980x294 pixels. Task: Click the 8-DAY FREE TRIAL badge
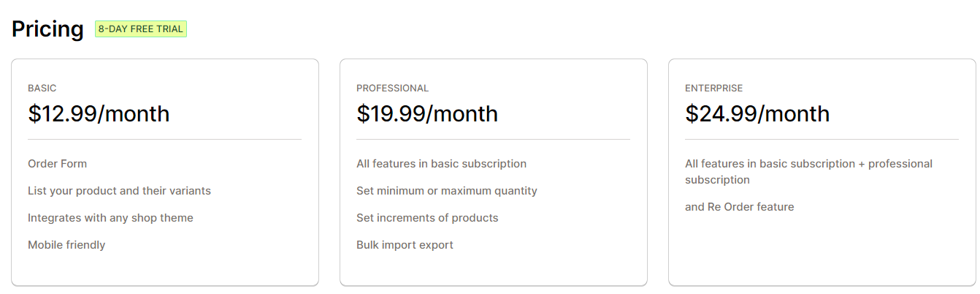(141, 29)
